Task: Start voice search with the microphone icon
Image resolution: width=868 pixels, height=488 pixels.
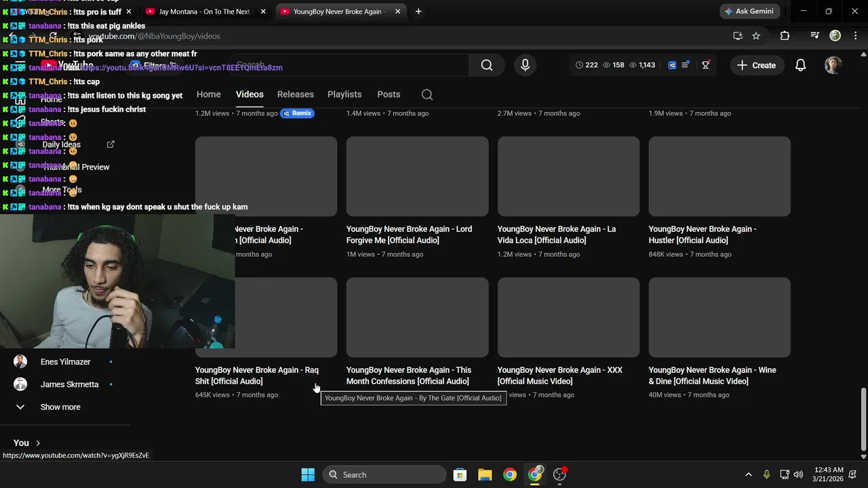Action: (x=525, y=65)
